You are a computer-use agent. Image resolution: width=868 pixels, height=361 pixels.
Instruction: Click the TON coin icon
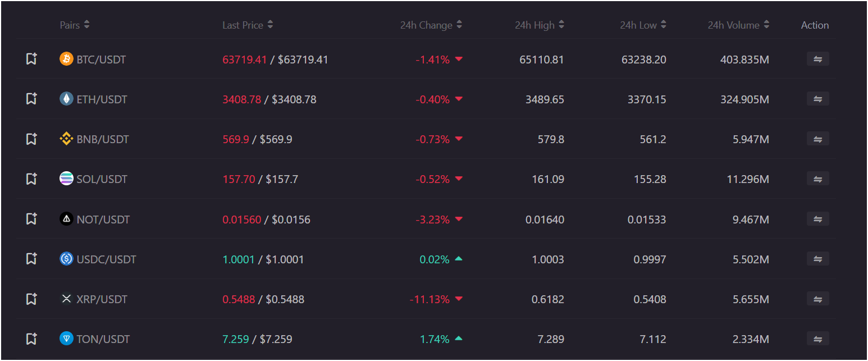(x=66, y=339)
